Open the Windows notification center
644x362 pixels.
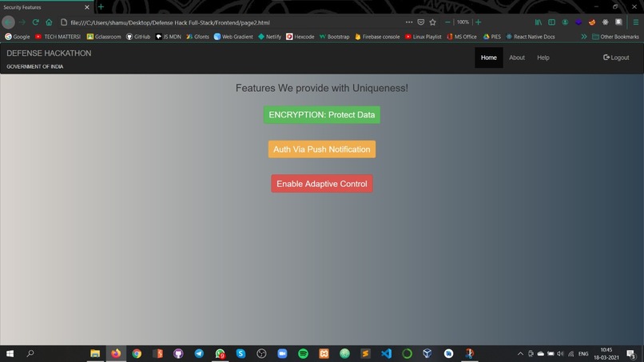[632, 353]
